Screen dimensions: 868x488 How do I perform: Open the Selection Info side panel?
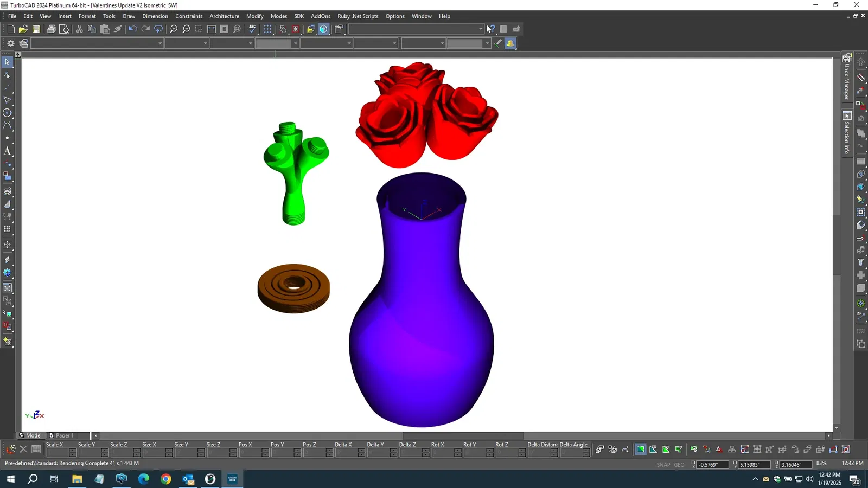click(847, 133)
